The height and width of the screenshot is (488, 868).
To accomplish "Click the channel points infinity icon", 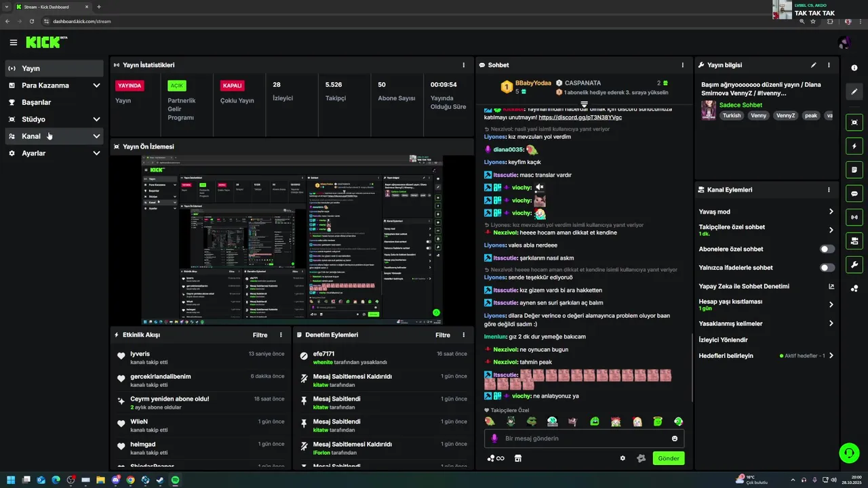I will 496,458.
